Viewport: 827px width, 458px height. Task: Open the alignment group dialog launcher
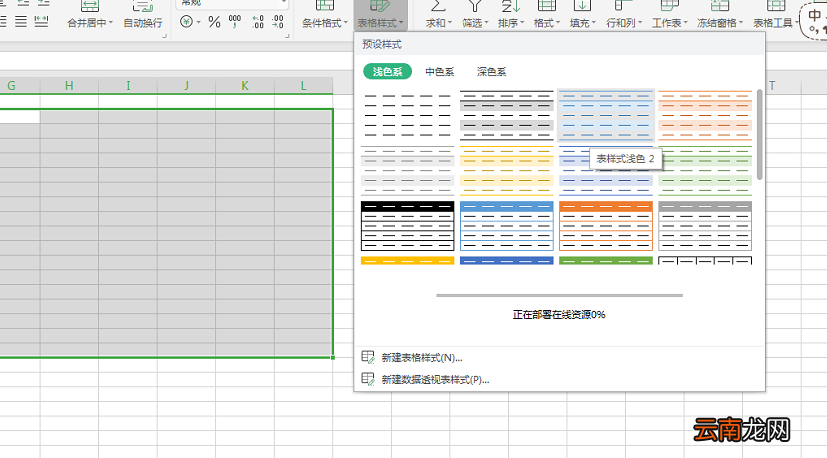pyautogui.click(x=165, y=36)
